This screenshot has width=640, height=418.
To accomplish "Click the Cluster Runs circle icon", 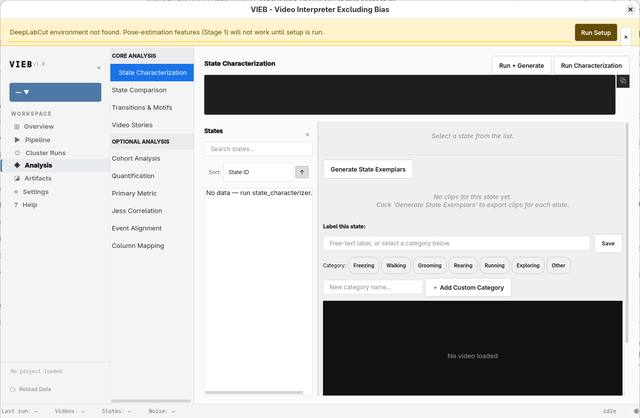I will pos(17,153).
